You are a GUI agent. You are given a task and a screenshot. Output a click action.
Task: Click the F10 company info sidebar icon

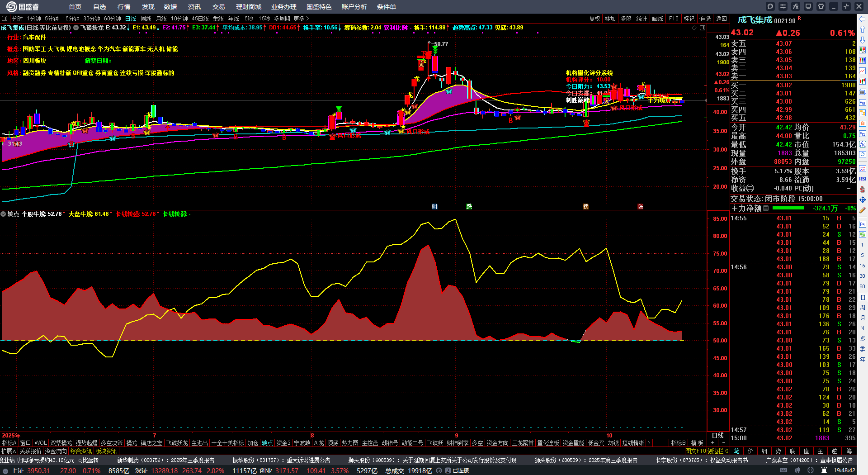tap(863, 103)
